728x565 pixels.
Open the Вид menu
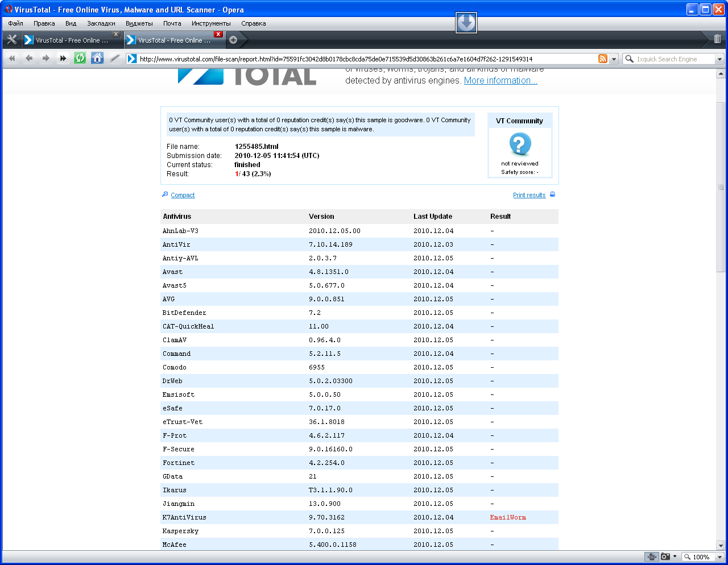(71, 23)
